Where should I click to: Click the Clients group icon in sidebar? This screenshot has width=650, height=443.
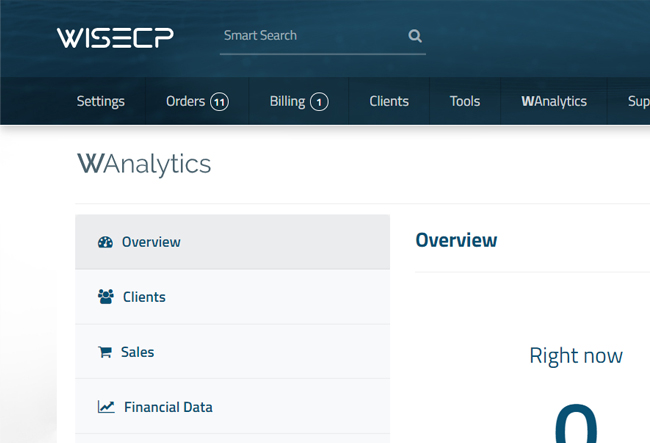coord(106,297)
